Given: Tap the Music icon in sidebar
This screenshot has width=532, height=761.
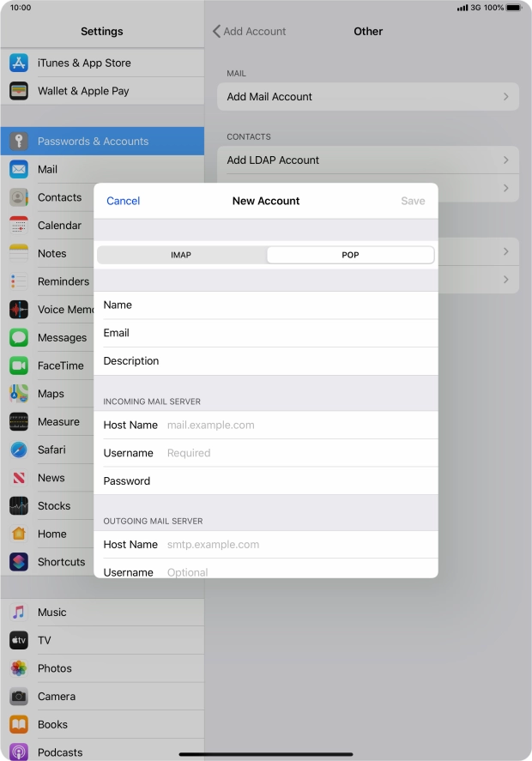Looking at the screenshot, I should click(19, 612).
